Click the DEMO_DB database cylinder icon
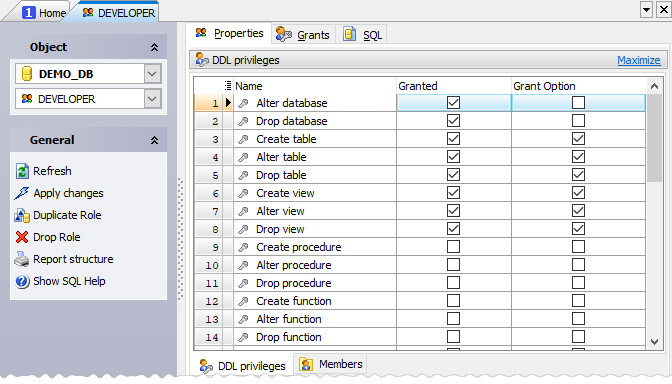 coord(27,74)
